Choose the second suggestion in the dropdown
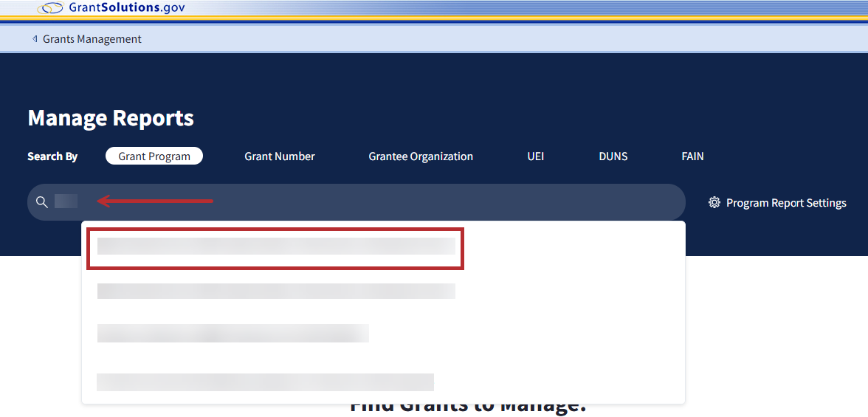This screenshot has height=417, width=868. (276, 291)
